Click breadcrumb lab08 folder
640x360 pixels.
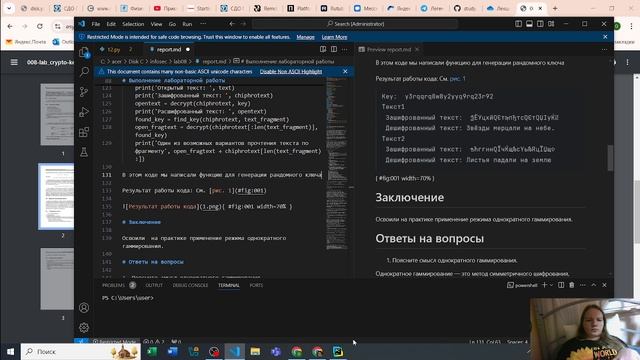180,62
